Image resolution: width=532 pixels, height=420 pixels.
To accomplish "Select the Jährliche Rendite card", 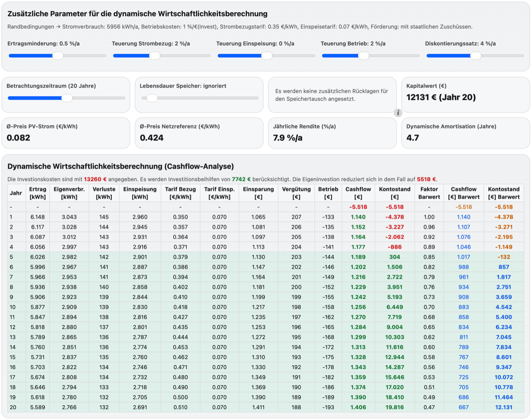I will [332, 133].
